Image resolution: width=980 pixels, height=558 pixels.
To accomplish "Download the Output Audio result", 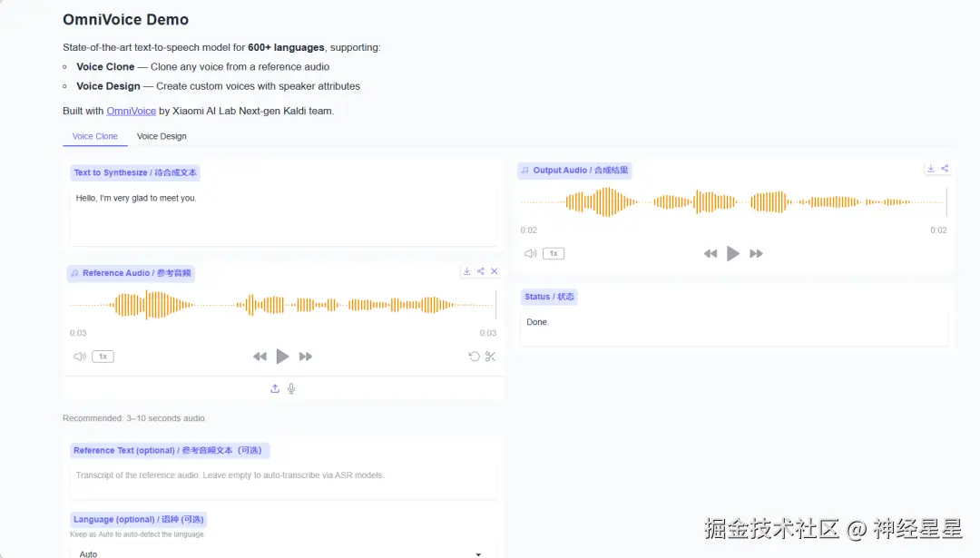I will (x=931, y=169).
